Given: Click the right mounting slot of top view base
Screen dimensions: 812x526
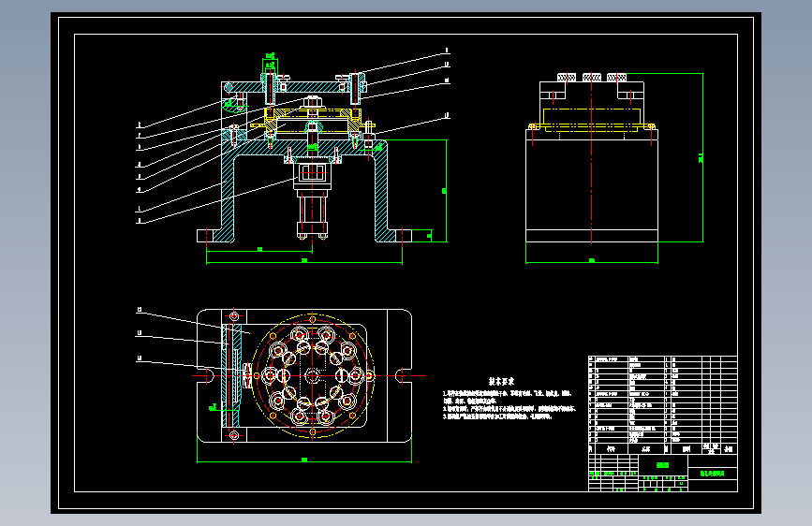Looking at the screenshot, I should (404, 375).
